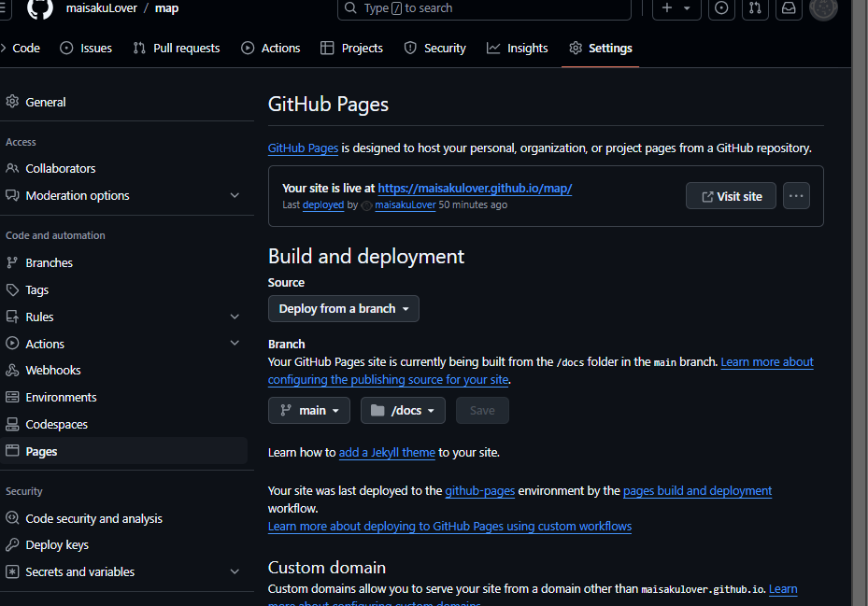Open 'pages build and deployment' workflow link
868x606 pixels.
point(698,491)
